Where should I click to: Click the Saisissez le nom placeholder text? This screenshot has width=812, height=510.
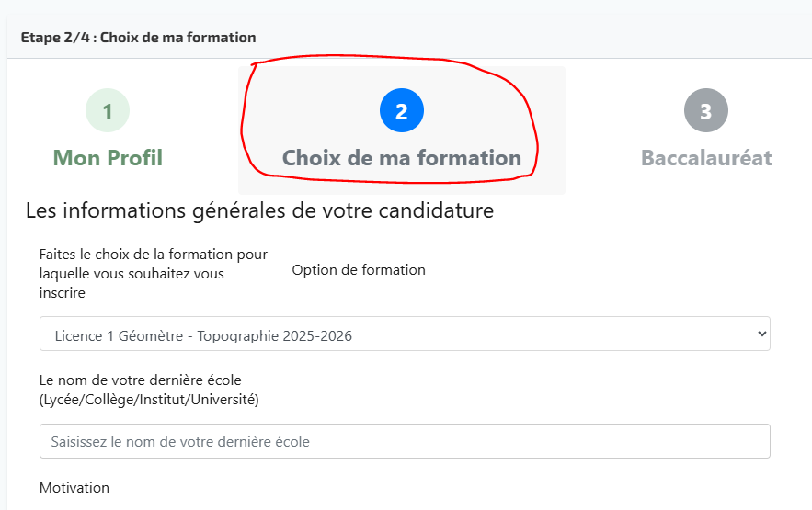[181, 442]
